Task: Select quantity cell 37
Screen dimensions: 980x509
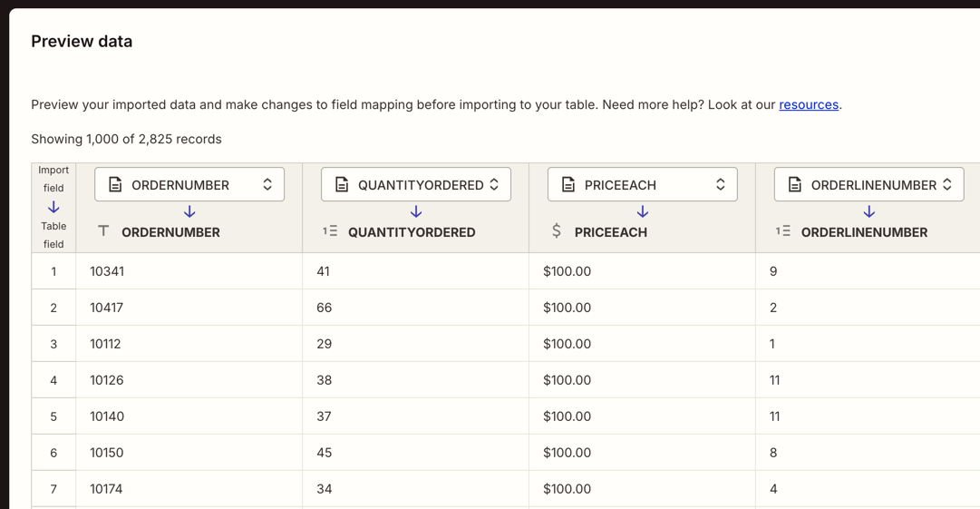Action: [x=415, y=416]
